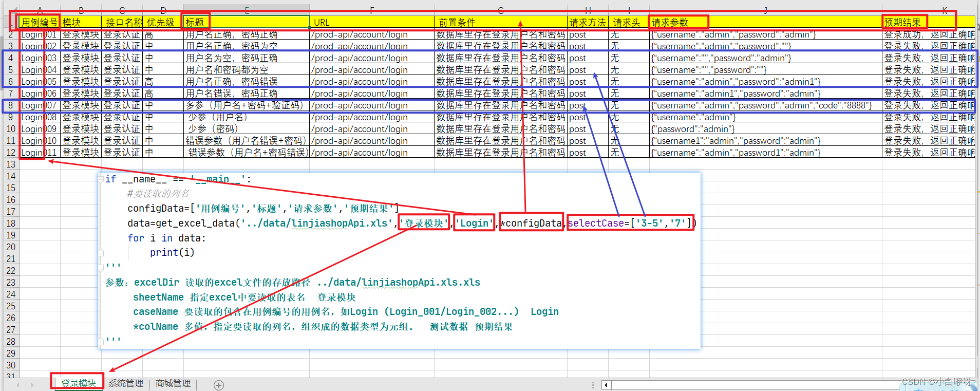
Task: Click the title cell 错误参数（用户名+密码错误）
Action: coord(247,153)
